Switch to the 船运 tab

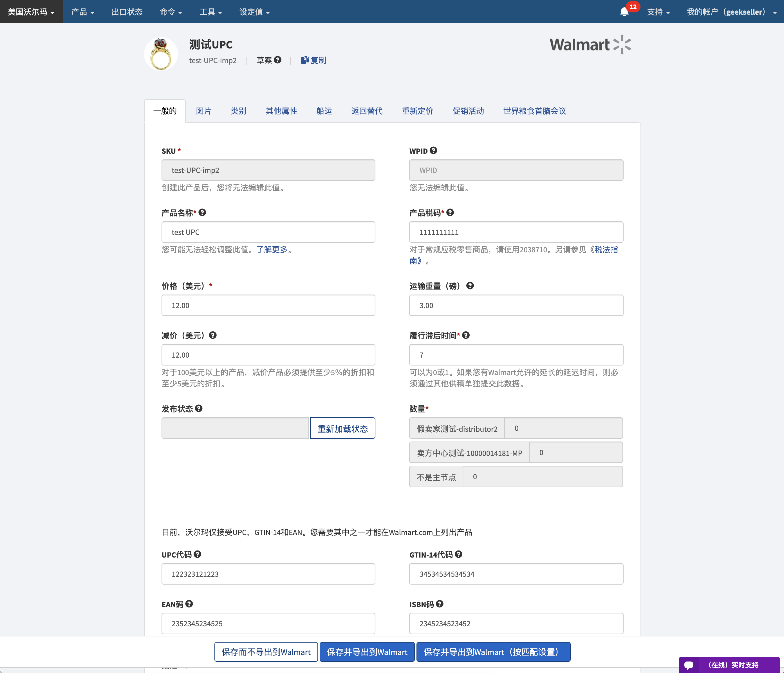(324, 111)
